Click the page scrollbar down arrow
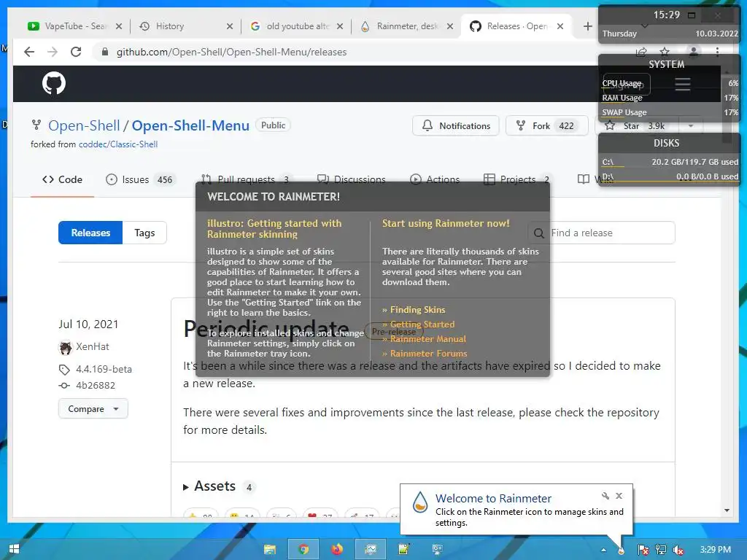The image size is (747, 560). [x=727, y=510]
